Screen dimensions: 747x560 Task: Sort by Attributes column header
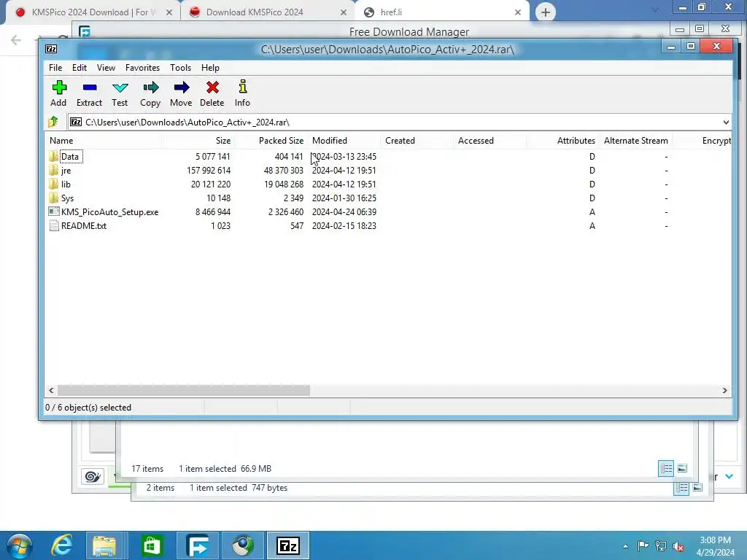click(x=562, y=141)
